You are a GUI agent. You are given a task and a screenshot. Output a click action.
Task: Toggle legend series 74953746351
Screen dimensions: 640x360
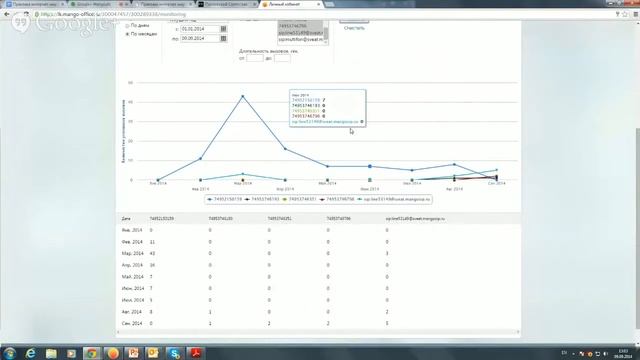[x=300, y=199]
